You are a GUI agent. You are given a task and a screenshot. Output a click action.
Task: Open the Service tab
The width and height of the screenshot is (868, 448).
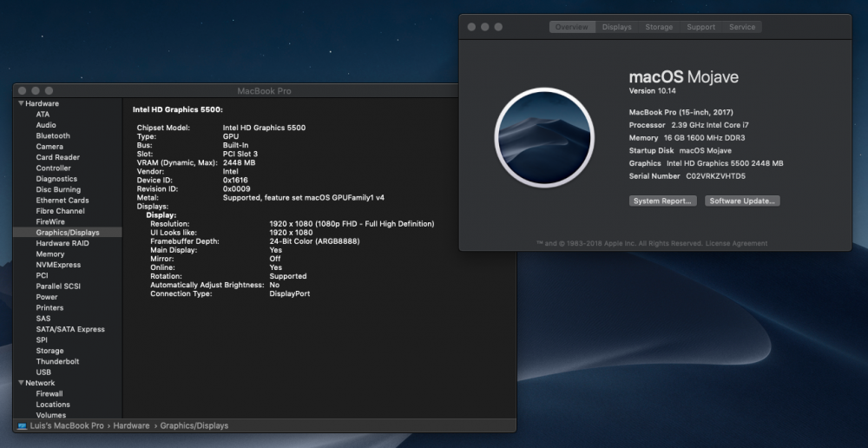[x=742, y=27]
